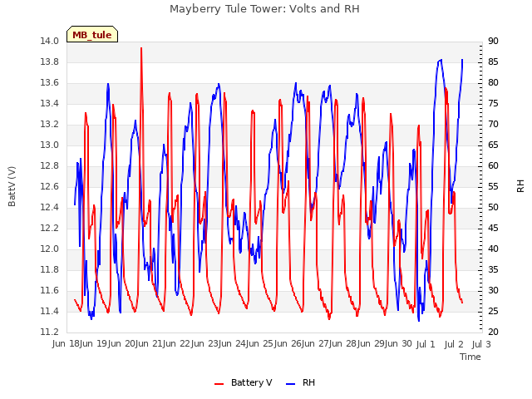Viewport: 532px width, 399px height.
Task: Click the 13.6 voltage axis value
Action: (50, 83)
